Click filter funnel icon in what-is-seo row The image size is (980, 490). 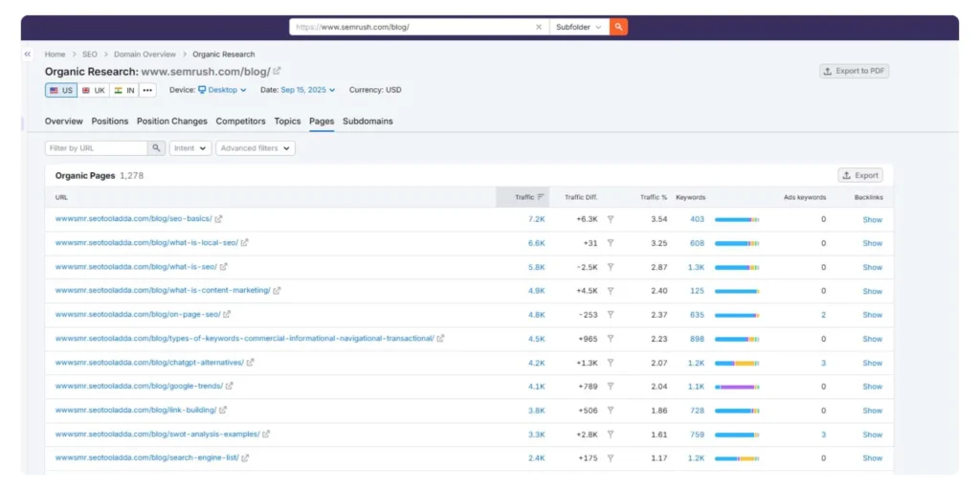click(611, 267)
